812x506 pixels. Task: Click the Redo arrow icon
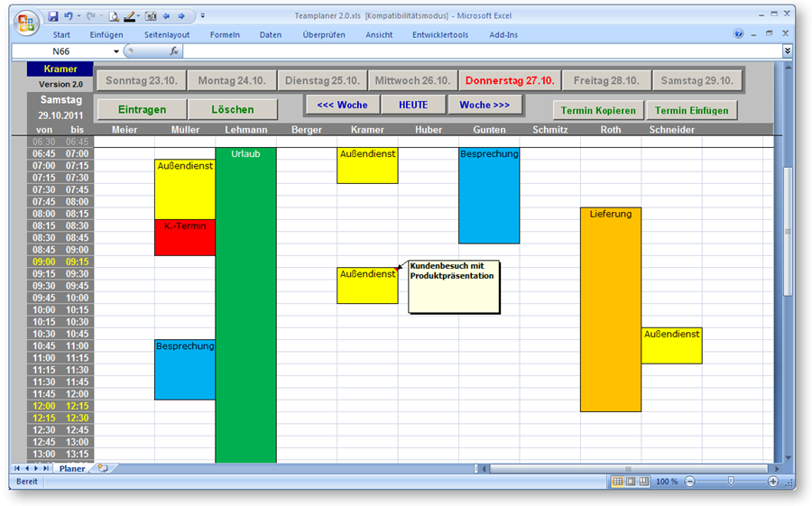pos(90,16)
